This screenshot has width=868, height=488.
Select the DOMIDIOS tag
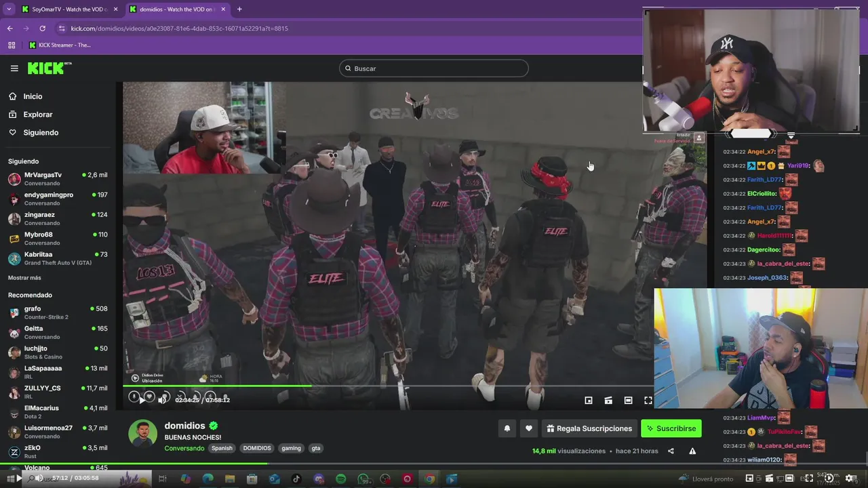pyautogui.click(x=257, y=448)
